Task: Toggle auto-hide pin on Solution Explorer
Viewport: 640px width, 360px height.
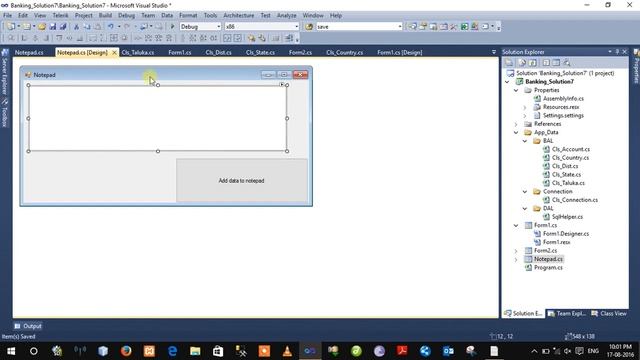Action: click(x=617, y=52)
